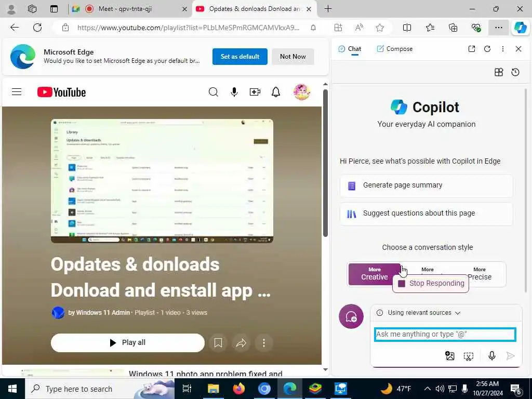Open Browser essentials heart icon
Screen dimensions: 532x399
pos(476,28)
